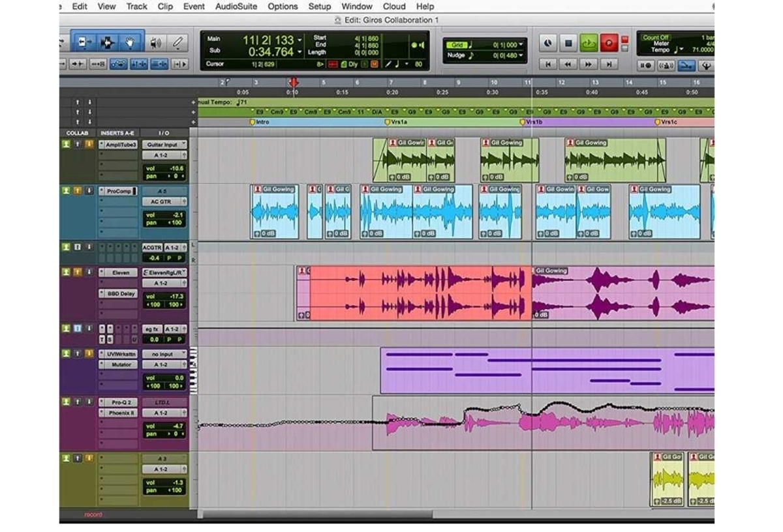Click the volume field showing -10.6
783x532 pixels.
click(x=164, y=168)
